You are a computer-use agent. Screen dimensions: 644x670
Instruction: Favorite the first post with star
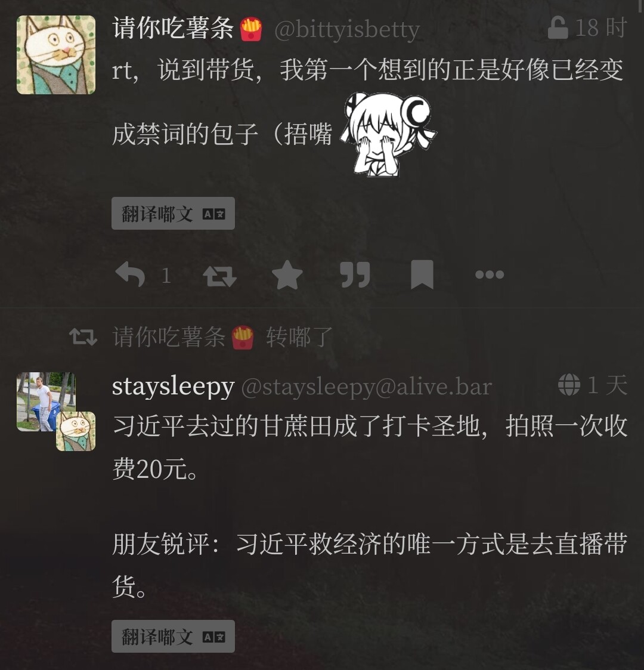[287, 275]
